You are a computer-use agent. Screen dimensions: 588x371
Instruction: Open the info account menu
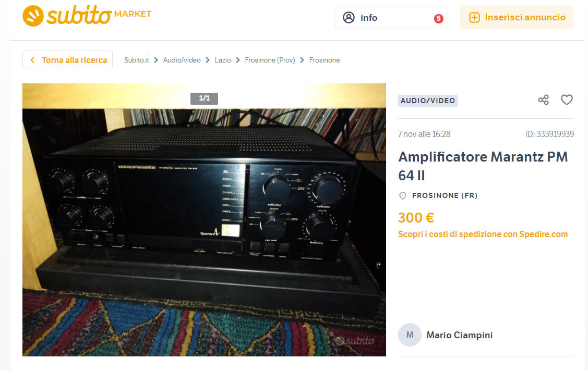tap(391, 18)
